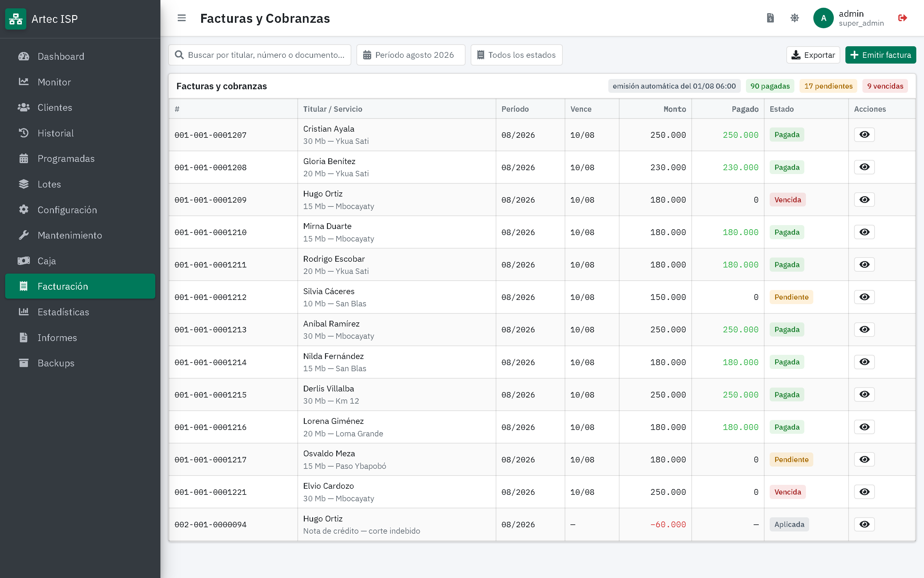This screenshot has height=578, width=924.
Task: Filter by 90 pagadas badge
Action: tap(770, 86)
